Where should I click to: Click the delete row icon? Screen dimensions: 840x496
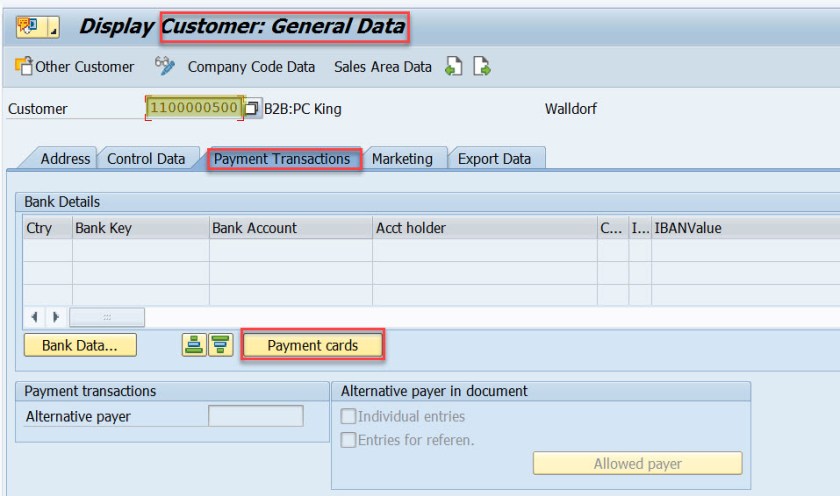click(x=221, y=345)
